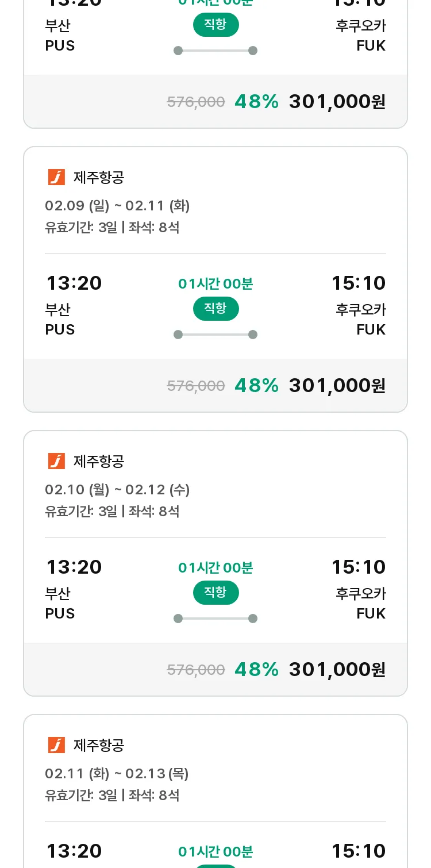Viewport: 431px width, 868px height.
Task: Tap 제주항공 label on 02.09 card
Action: click(x=99, y=177)
